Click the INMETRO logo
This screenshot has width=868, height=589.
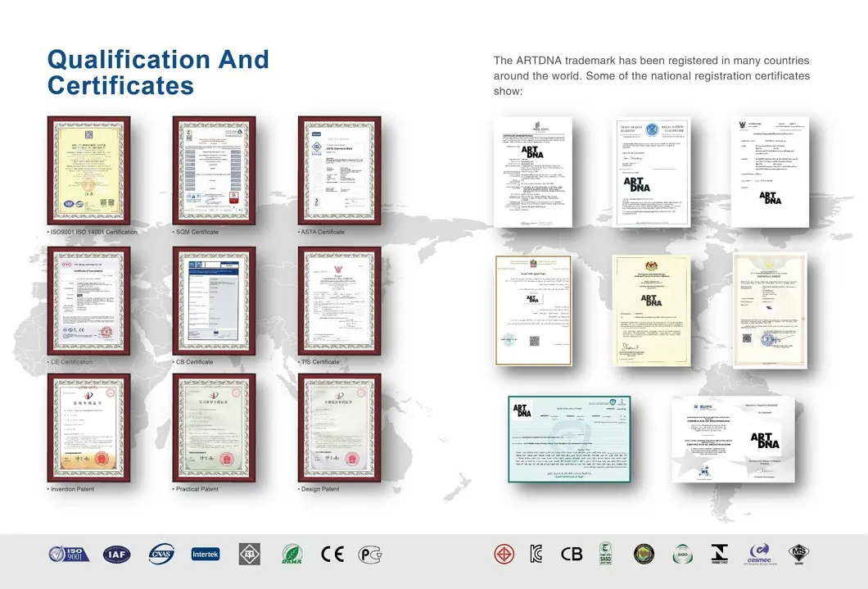click(x=718, y=554)
